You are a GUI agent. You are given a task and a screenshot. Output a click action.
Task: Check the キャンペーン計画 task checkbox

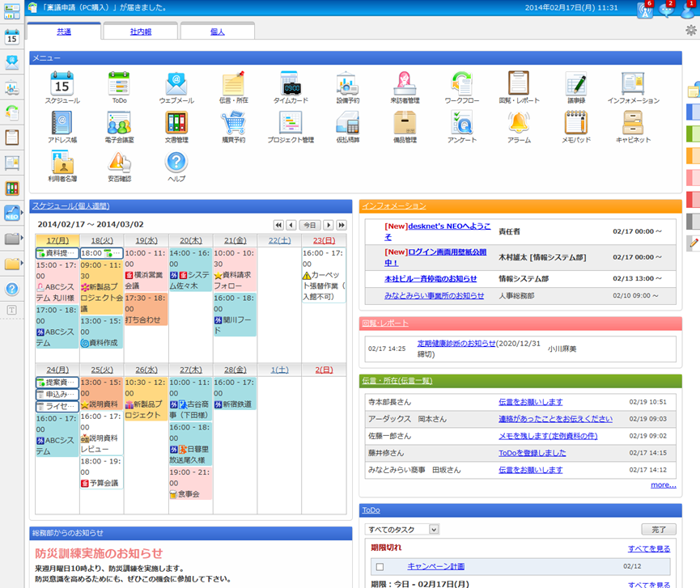tap(379, 567)
